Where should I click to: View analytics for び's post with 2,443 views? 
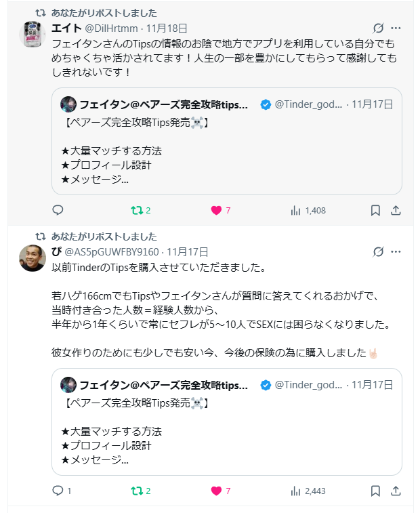[295, 491]
